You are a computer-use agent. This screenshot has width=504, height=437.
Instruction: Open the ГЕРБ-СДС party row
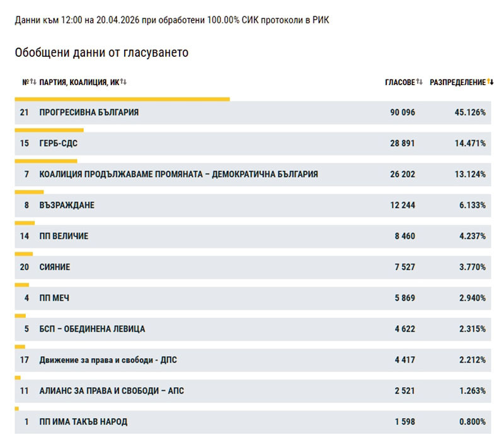click(x=59, y=143)
